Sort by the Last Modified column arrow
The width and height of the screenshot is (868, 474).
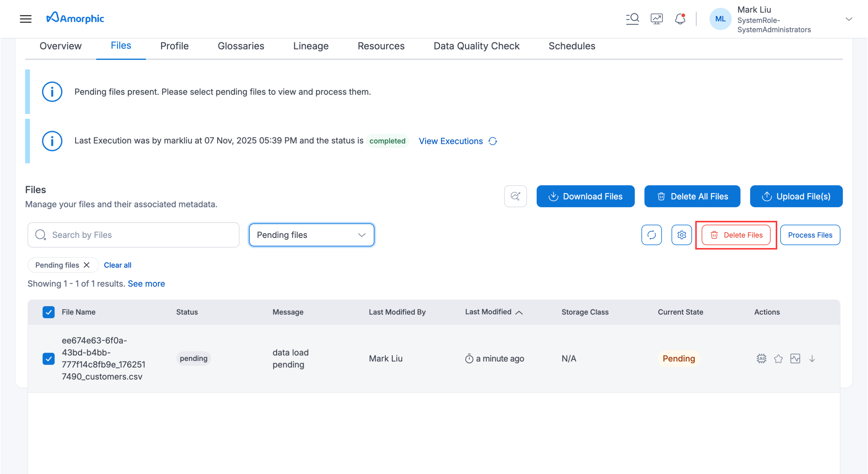pyautogui.click(x=519, y=312)
